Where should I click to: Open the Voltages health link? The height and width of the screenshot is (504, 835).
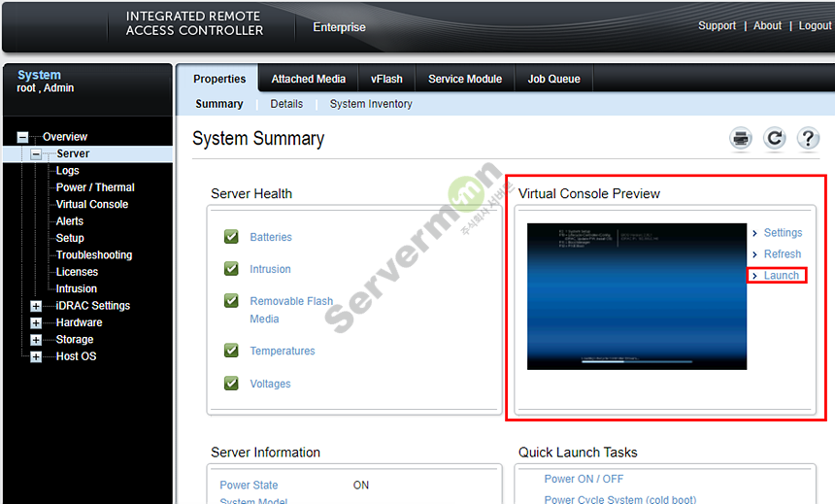tap(270, 384)
